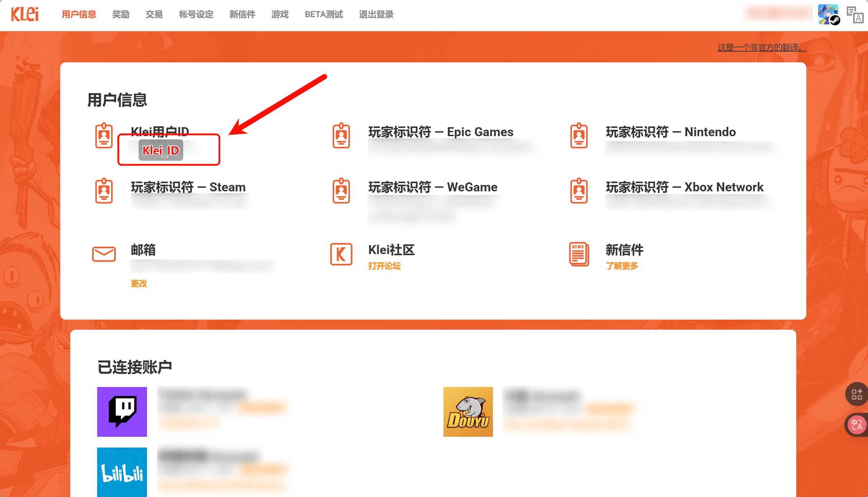Click the 新信件 news icon
The image size is (868, 497).
click(x=579, y=254)
